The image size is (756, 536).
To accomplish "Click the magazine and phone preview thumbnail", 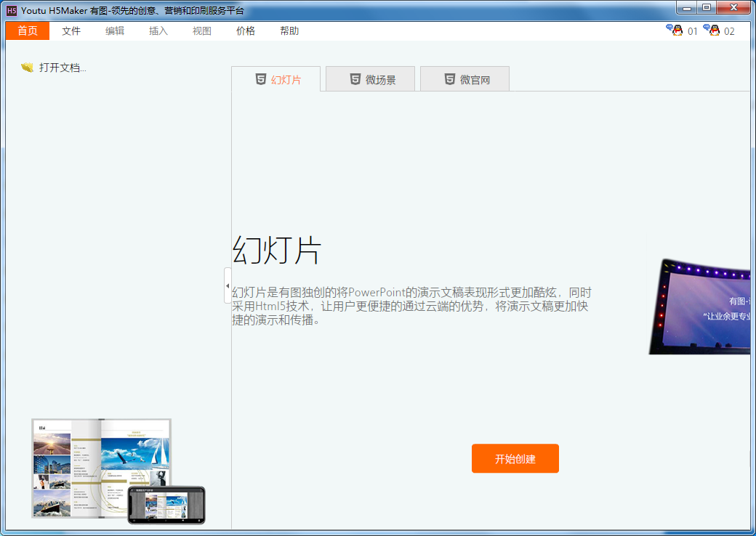I will [x=118, y=471].
